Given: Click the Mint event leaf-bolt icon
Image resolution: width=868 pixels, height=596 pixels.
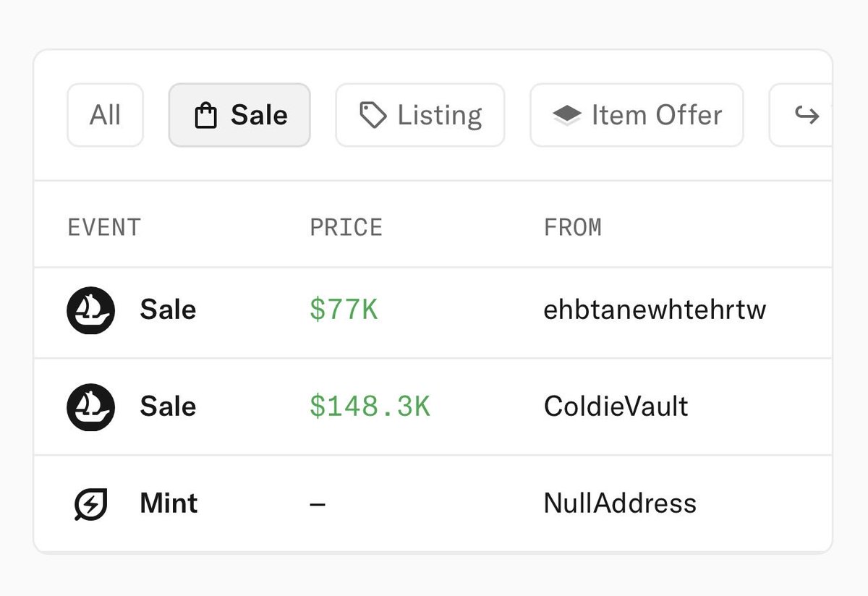Looking at the screenshot, I should pyautogui.click(x=91, y=504).
